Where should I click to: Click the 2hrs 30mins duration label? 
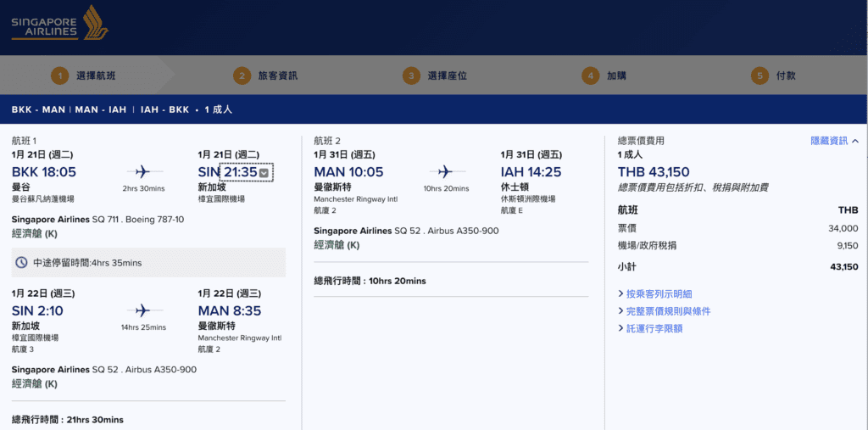point(143,189)
